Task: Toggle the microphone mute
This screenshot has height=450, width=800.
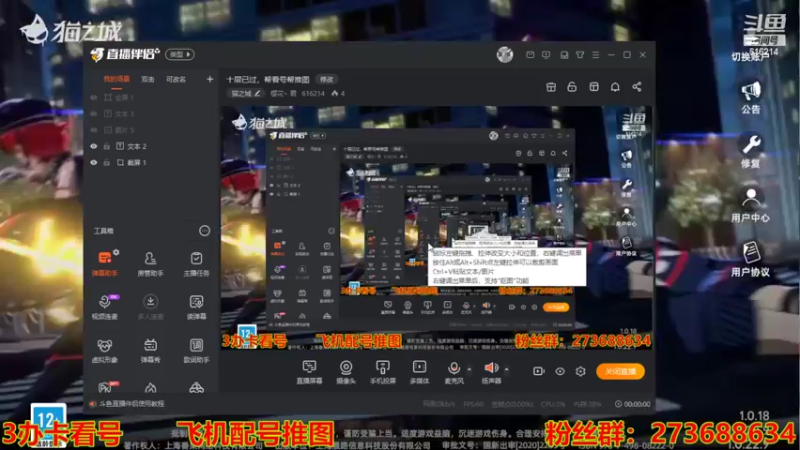Action: coord(454,368)
